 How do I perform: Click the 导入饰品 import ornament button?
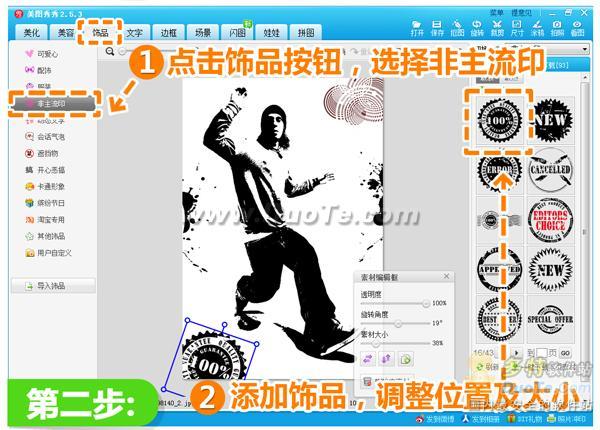click(x=53, y=286)
